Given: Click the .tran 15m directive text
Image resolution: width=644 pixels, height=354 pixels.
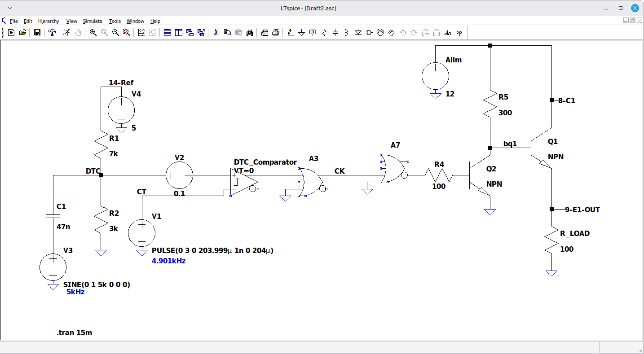Looking at the screenshot, I should pyautogui.click(x=75, y=332).
